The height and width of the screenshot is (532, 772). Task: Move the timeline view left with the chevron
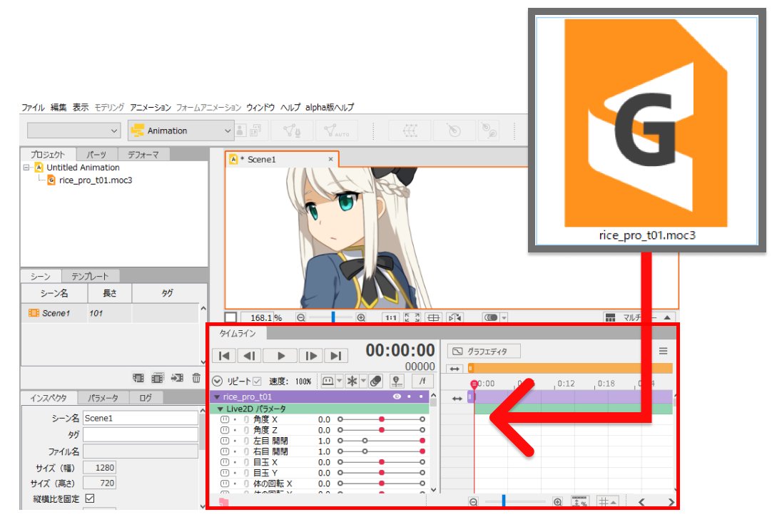click(641, 502)
